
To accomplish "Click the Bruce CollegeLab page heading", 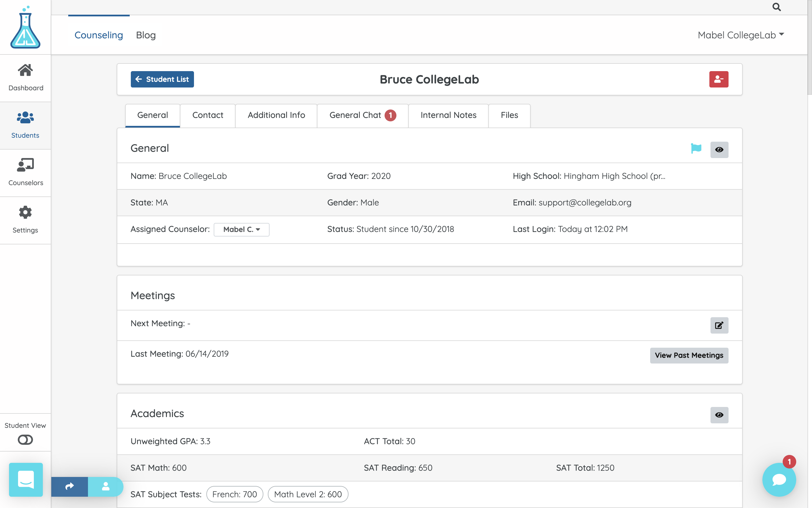I will point(429,80).
